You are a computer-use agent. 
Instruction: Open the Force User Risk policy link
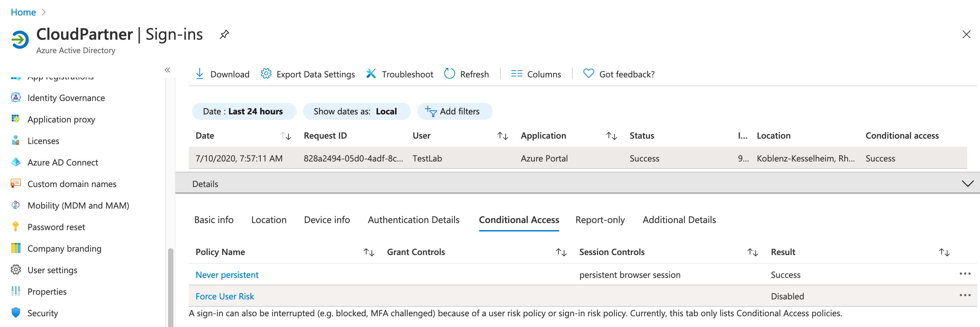pos(224,296)
